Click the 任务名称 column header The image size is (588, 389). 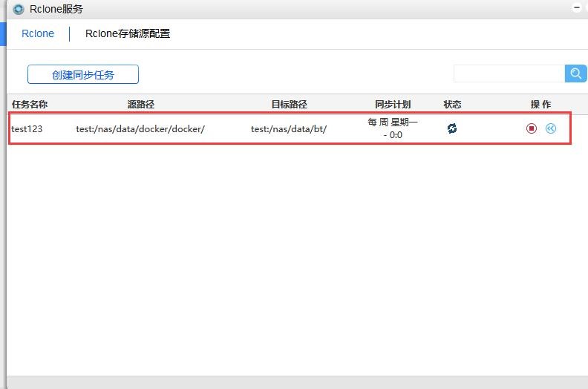(30, 104)
